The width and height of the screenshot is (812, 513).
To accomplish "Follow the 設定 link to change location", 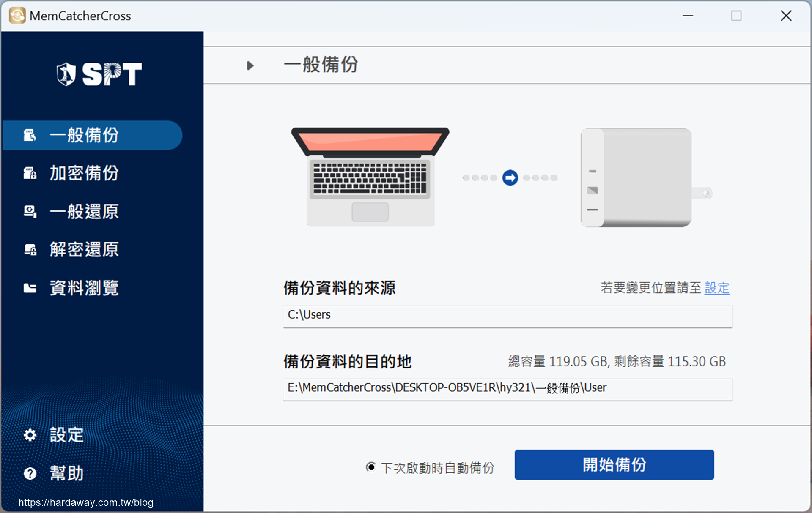I will point(717,288).
